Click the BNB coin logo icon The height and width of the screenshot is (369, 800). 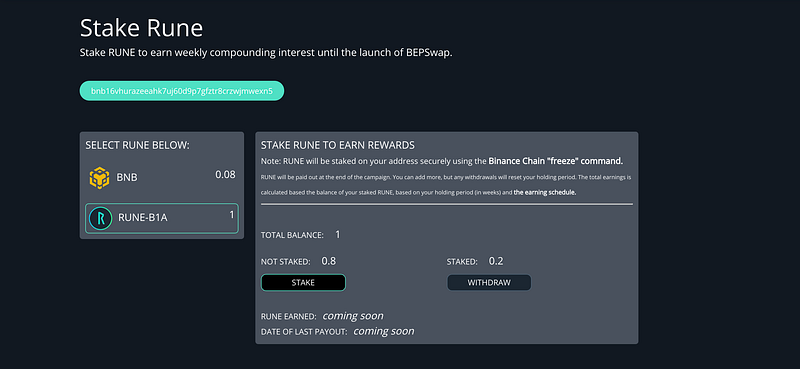point(99,178)
